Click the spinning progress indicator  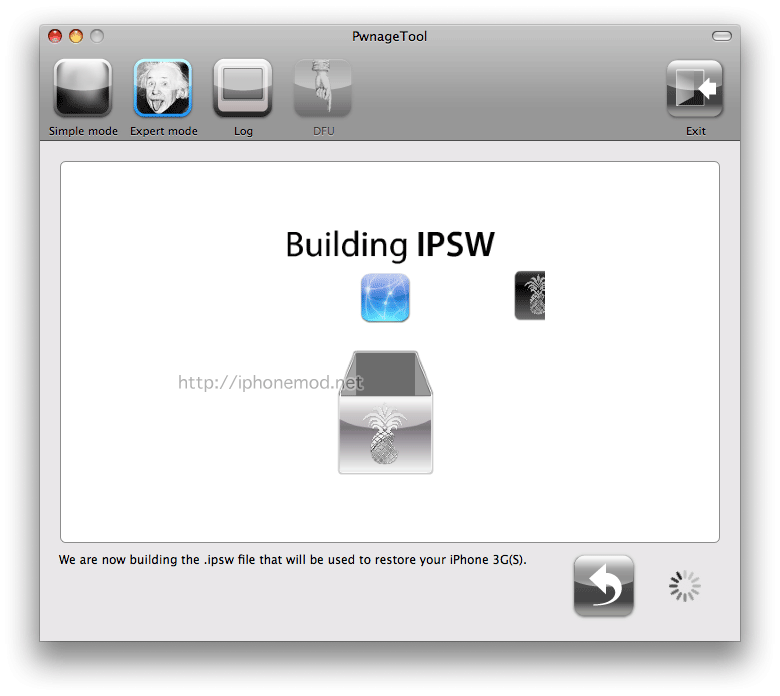(x=684, y=586)
